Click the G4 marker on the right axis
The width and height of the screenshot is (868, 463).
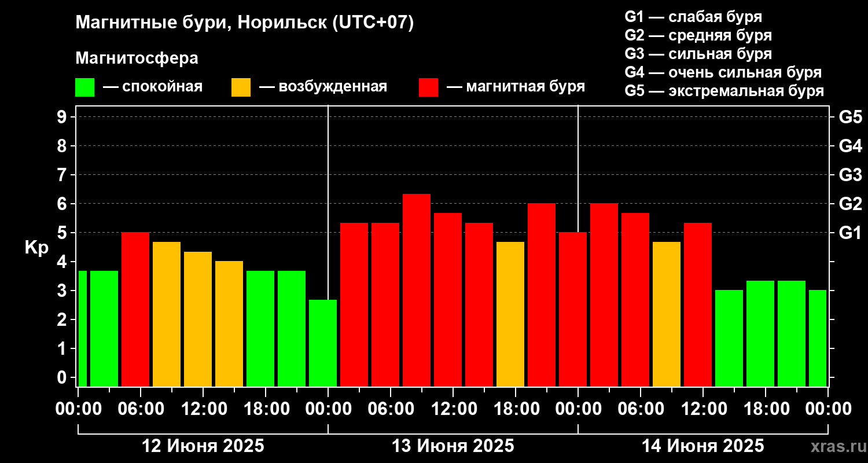coord(850,146)
